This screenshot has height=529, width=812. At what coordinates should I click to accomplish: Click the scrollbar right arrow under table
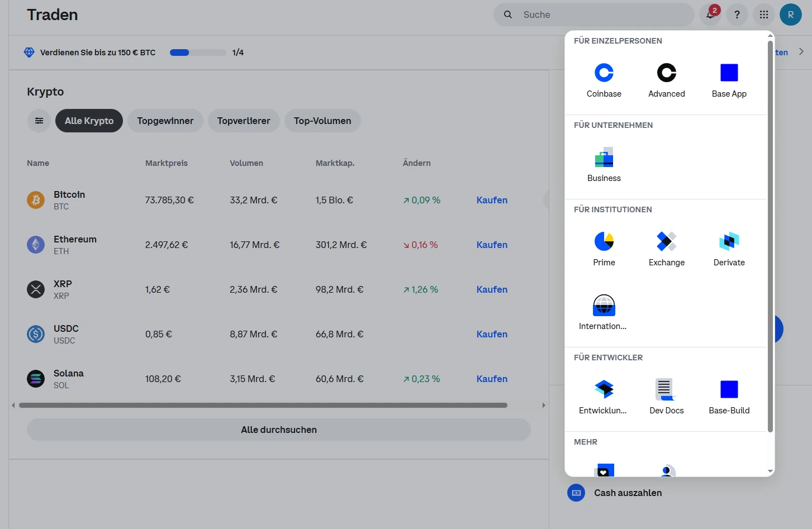coord(544,405)
